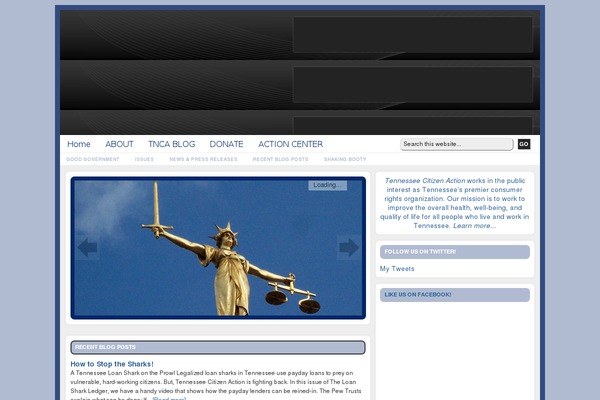The image size is (600, 400).
Task: Click the 'Loading...' slideshow indicator
Action: [x=328, y=185]
